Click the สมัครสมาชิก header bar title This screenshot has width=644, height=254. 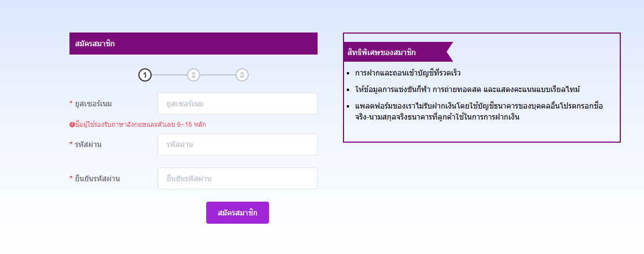(95, 44)
